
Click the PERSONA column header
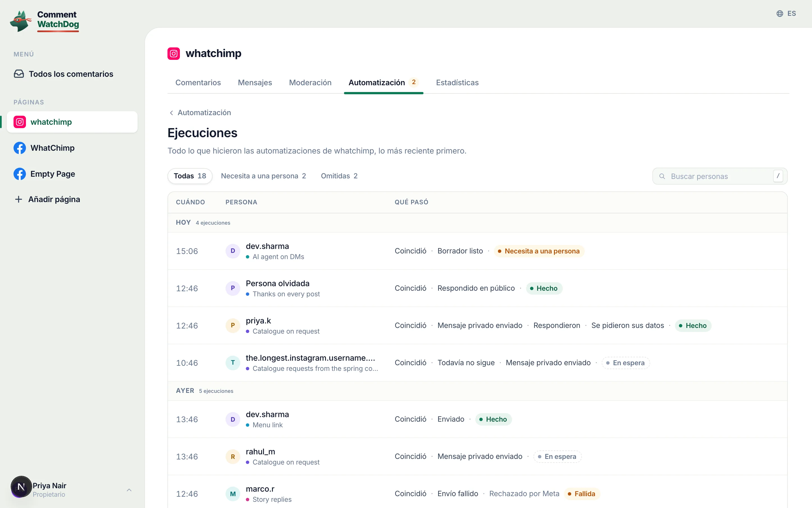pos(241,202)
